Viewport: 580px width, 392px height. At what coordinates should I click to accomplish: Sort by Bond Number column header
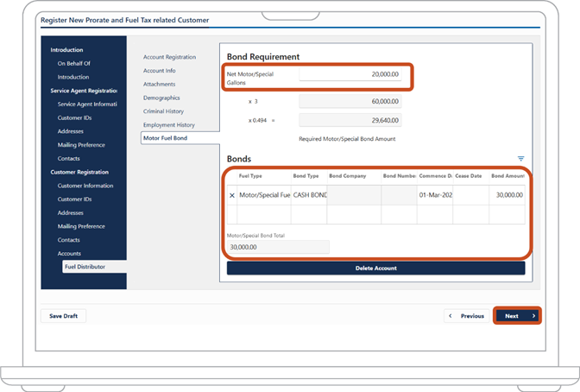(x=399, y=176)
